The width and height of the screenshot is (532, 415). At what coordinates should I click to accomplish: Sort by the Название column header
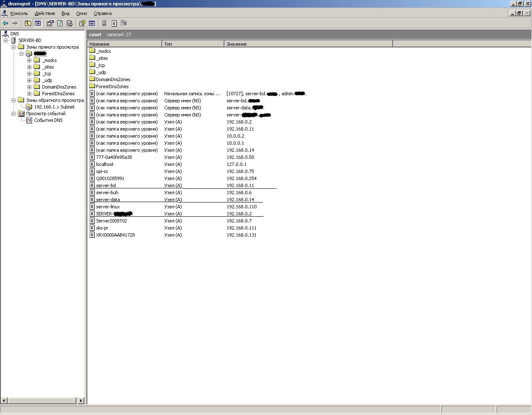point(125,44)
